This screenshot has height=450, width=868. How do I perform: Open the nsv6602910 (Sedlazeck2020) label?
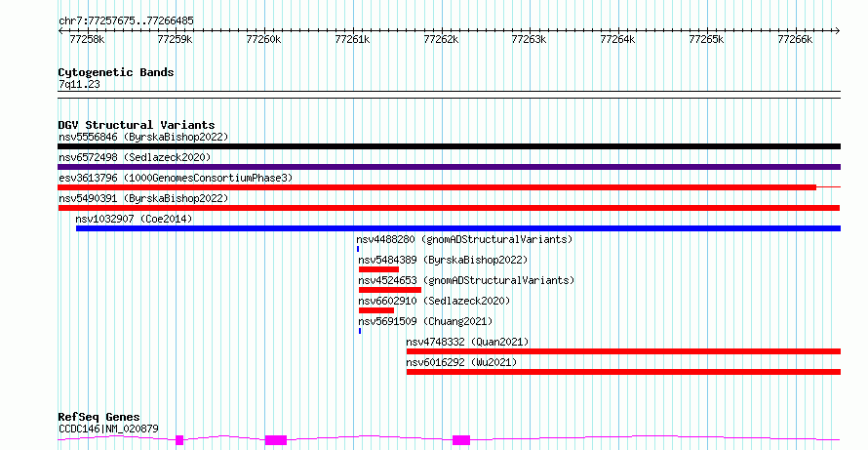point(435,301)
